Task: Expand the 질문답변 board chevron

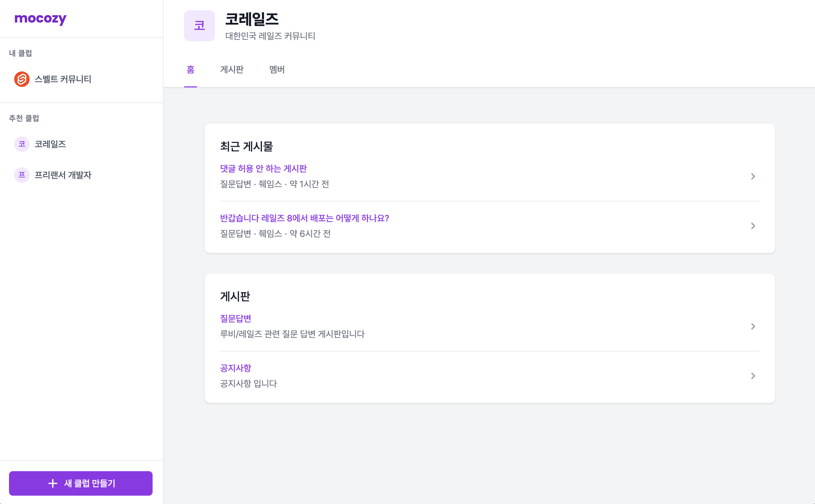Action: 753,326
